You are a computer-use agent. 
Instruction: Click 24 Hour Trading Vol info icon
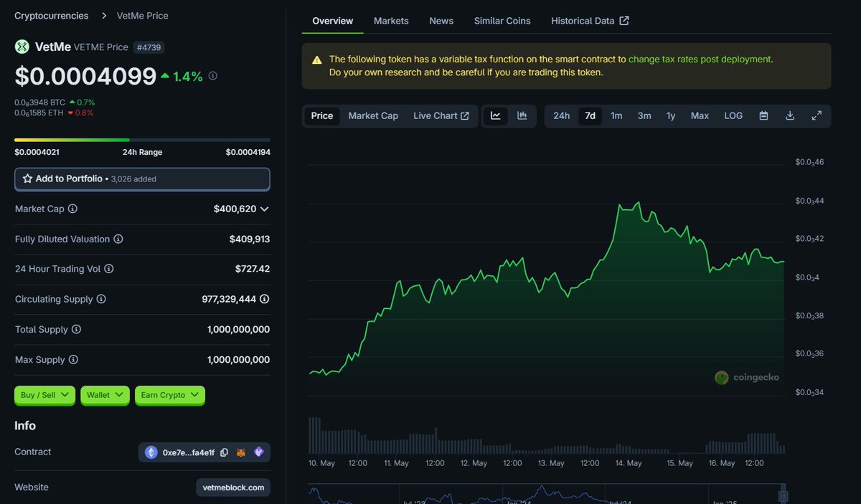109,269
